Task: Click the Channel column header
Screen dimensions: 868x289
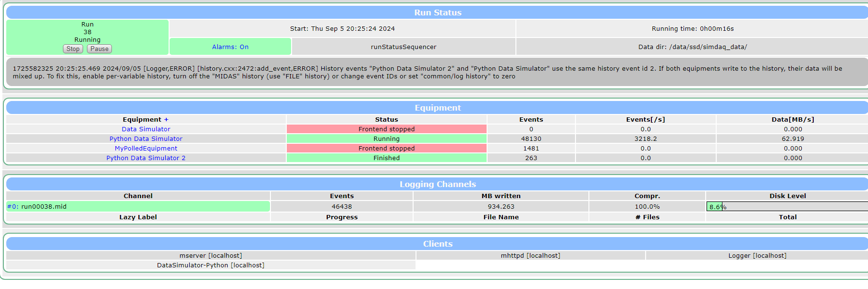Action: click(138, 196)
